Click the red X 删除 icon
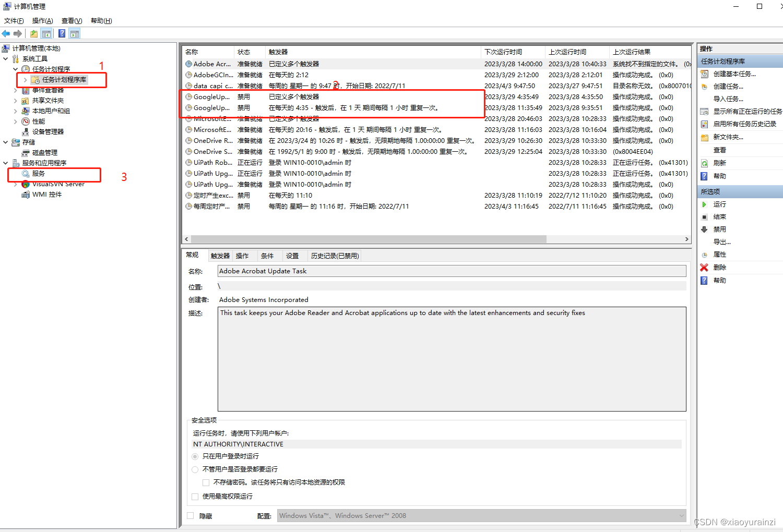783x532 pixels. pos(704,268)
